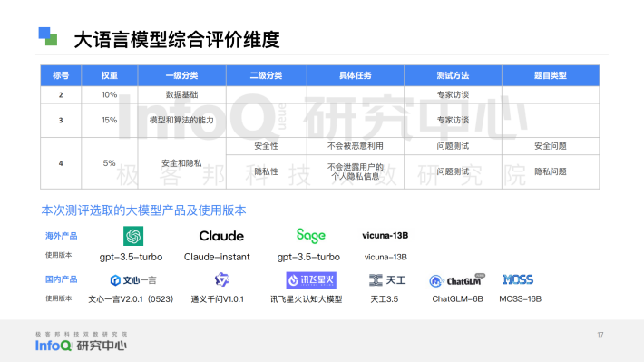This screenshot has width=644, height=362.
Task: Select the 标号 table column header
Action: pyautogui.click(x=61, y=75)
